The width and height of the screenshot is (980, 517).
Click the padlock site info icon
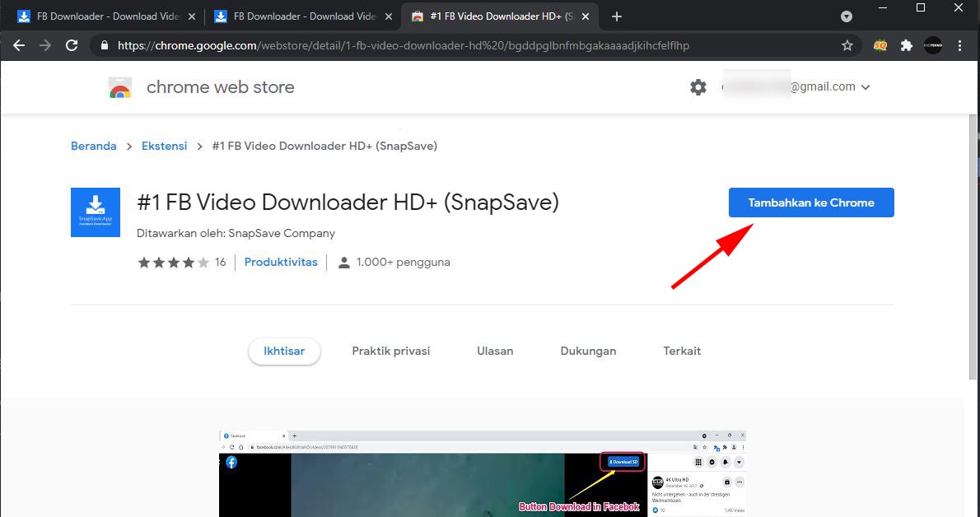click(x=105, y=45)
